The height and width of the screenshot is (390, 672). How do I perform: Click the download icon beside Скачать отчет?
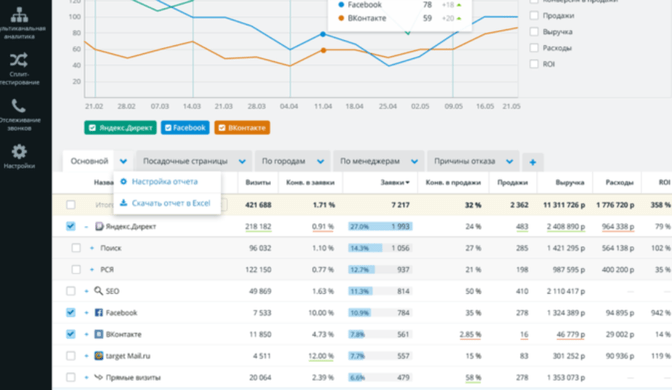point(123,203)
